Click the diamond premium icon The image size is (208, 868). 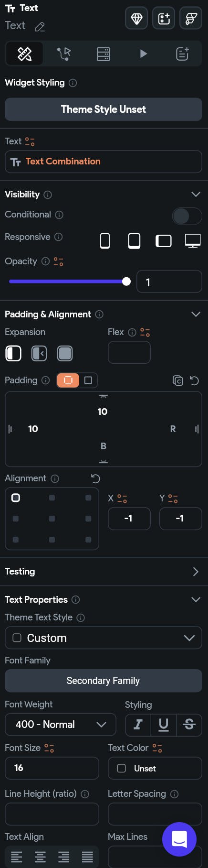click(x=136, y=19)
